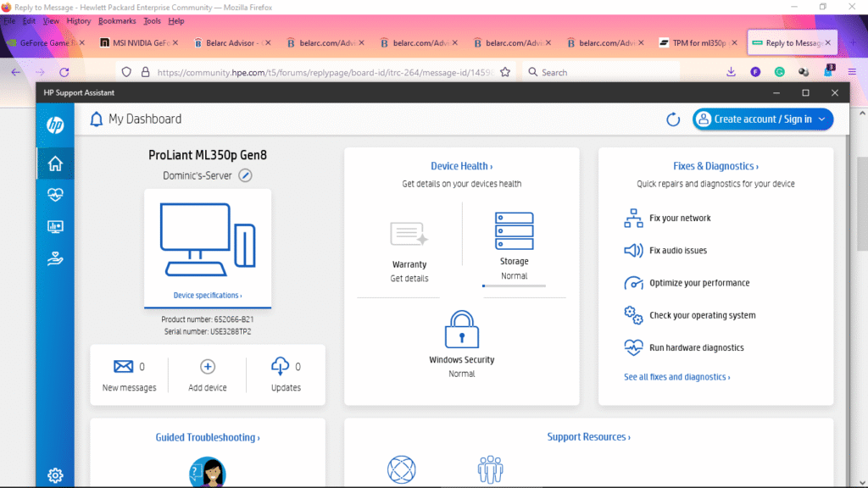868x488 pixels.
Task: Open New messages envelope icon
Action: tap(124, 366)
